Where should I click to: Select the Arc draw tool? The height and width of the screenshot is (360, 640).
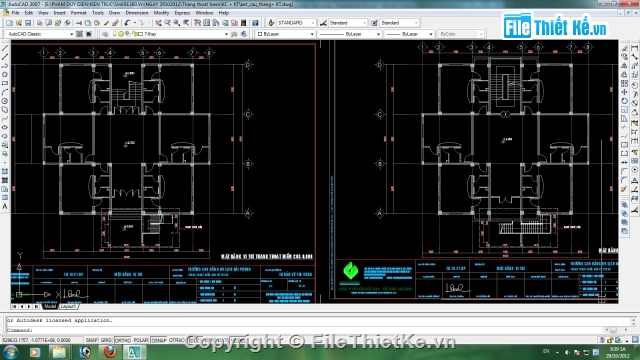point(5,92)
